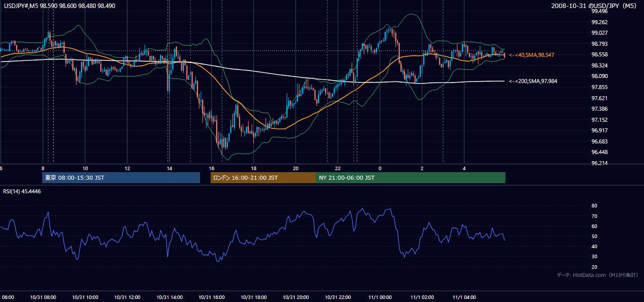644x302 pixels.
Task: Select the 200 SMA 97.984 label
Action: pos(533,81)
